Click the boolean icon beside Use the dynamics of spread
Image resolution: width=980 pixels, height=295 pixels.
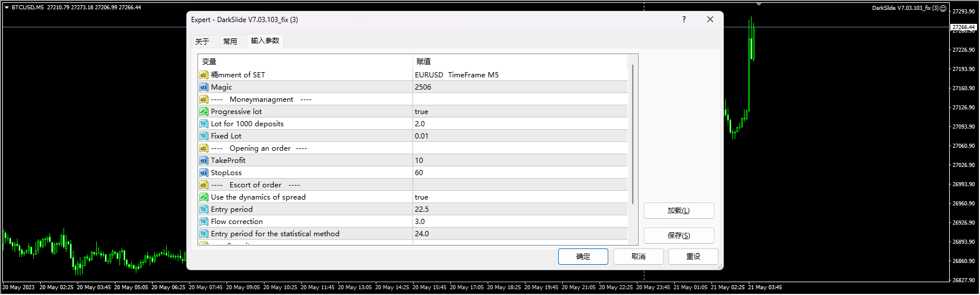tap(203, 197)
